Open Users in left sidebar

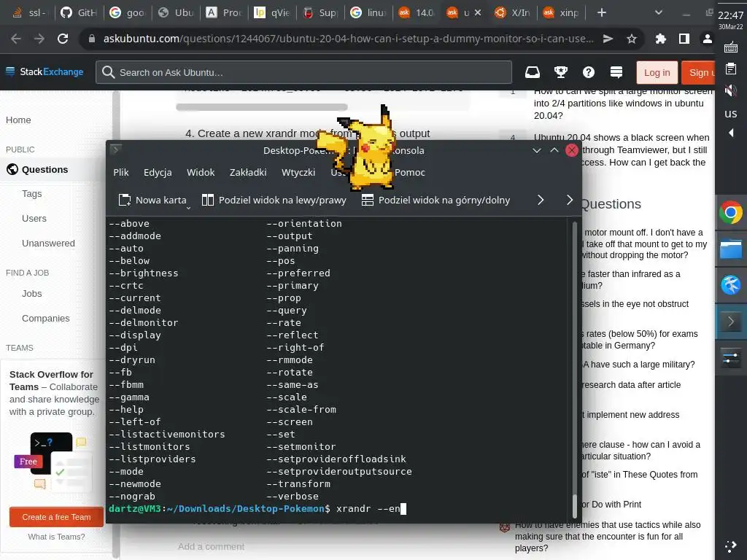34,219
